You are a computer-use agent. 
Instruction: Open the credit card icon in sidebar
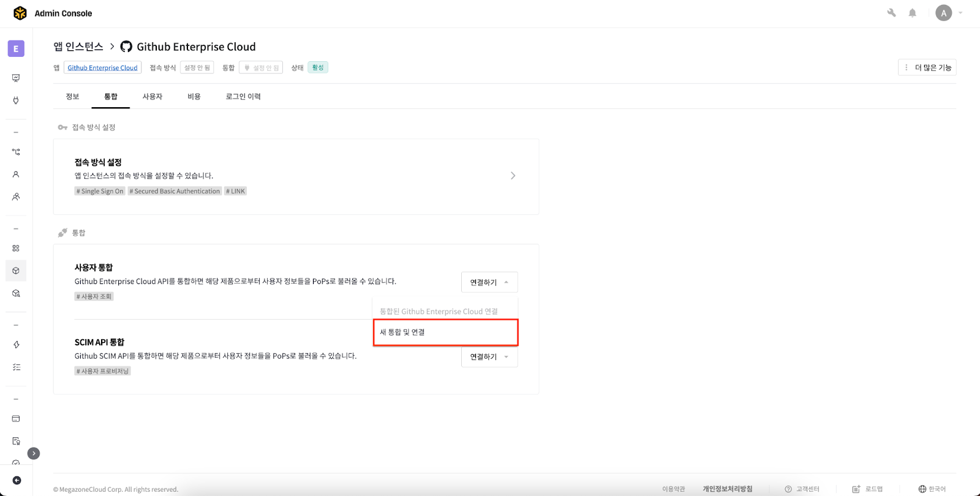tap(16, 419)
